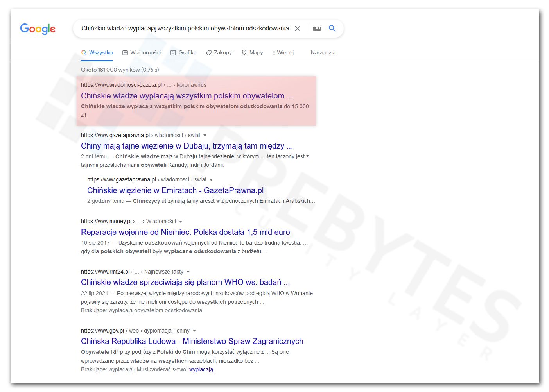Open result 'Chińskie władze wypłacają wszystkim polskim obywatelom'
Image resolution: width=549 pixels, height=392 pixels.
tap(187, 96)
